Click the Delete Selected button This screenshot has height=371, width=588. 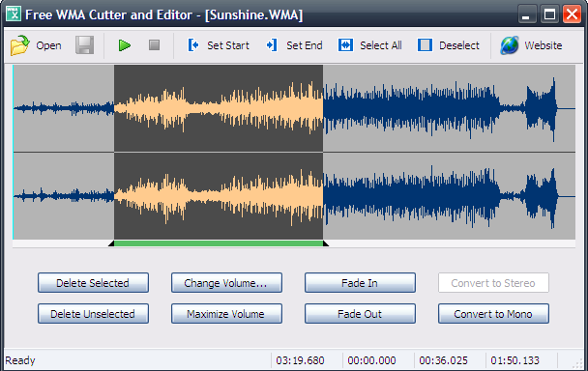tap(93, 282)
